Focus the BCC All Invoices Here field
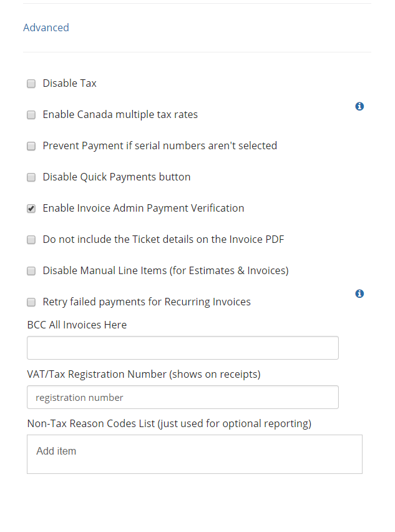Viewport: 395px width, 532px height. pos(183,348)
